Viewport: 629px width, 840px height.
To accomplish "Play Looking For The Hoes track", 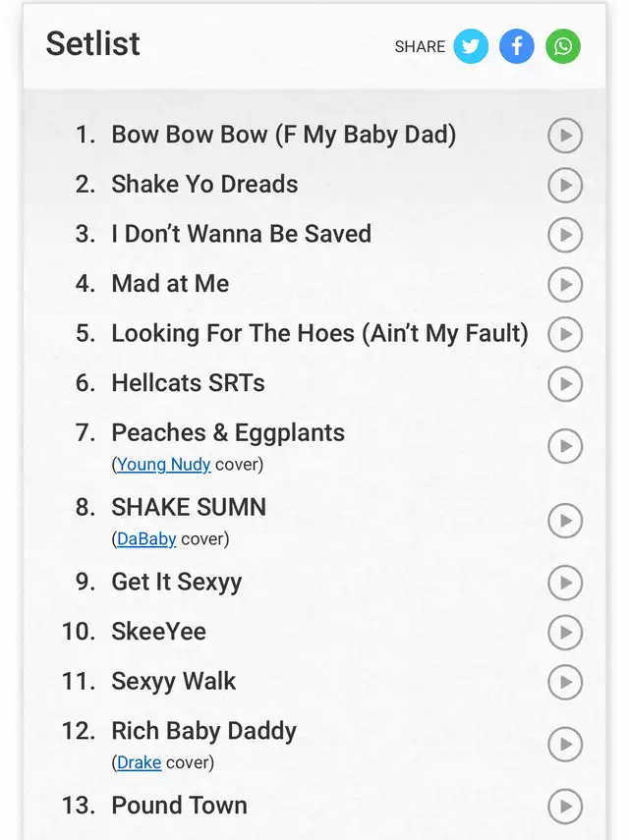I will point(565,334).
